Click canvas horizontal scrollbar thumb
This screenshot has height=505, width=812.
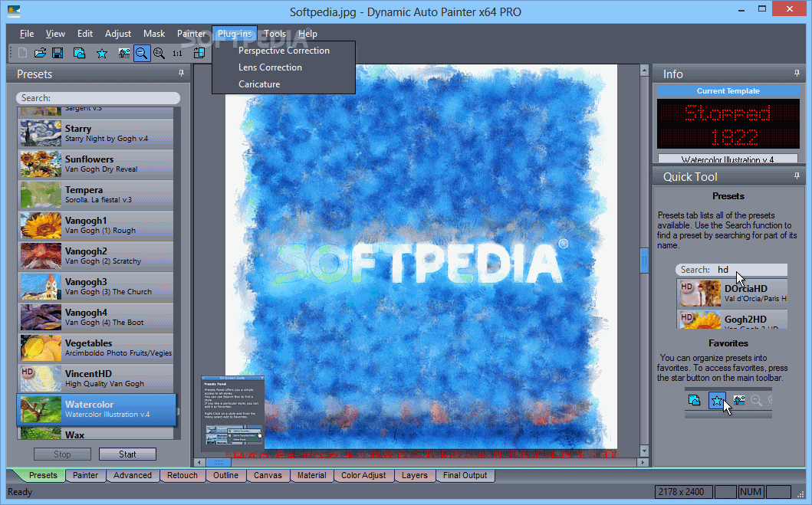pos(219,462)
